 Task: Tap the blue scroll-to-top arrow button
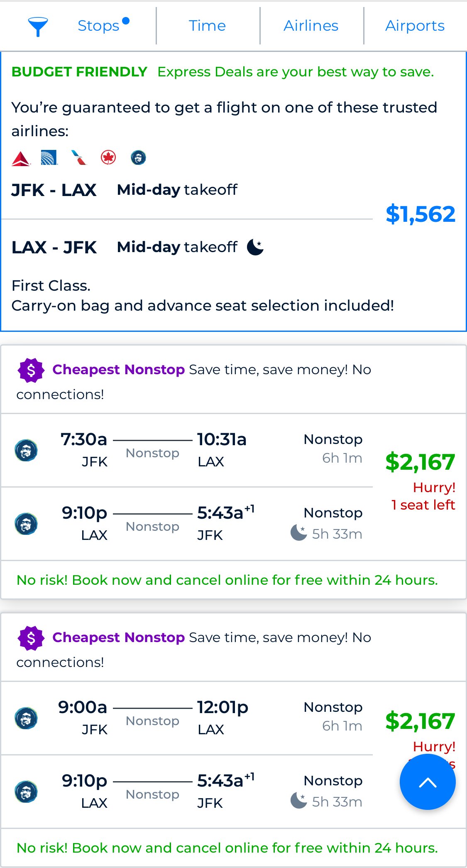pyautogui.click(x=428, y=782)
